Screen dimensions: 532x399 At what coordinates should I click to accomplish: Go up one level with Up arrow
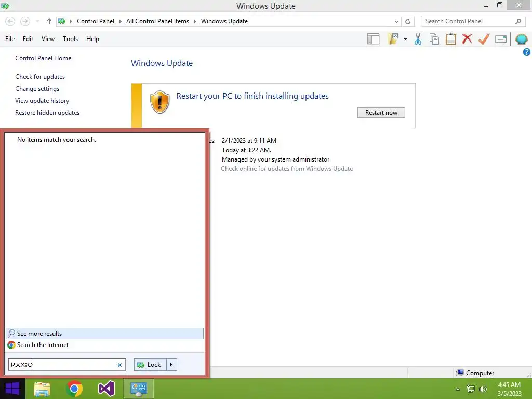(49, 21)
